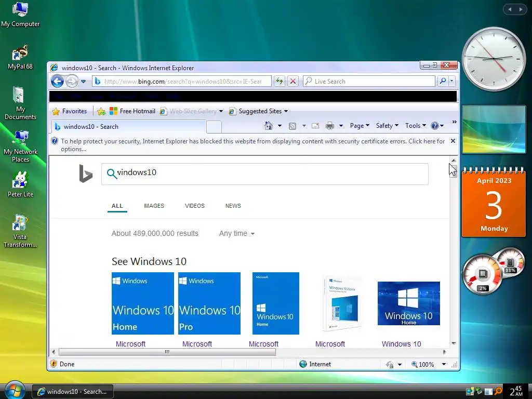Open the 'Any time' filter dropdown
This screenshot has width=532, height=399.
[237, 233]
